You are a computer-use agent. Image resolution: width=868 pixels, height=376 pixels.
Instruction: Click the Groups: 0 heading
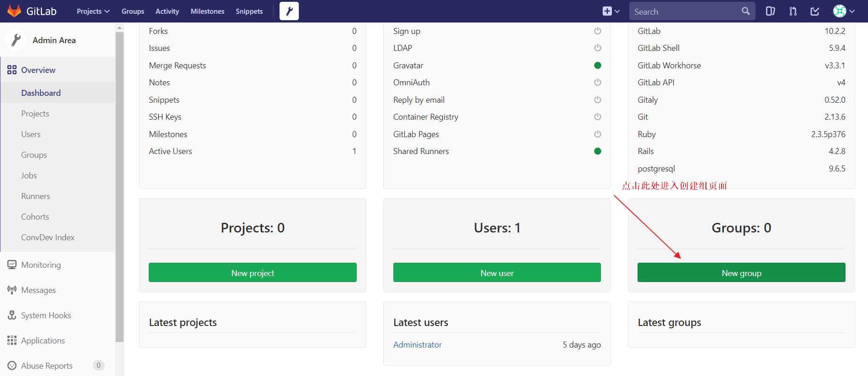(x=741, y=227)
